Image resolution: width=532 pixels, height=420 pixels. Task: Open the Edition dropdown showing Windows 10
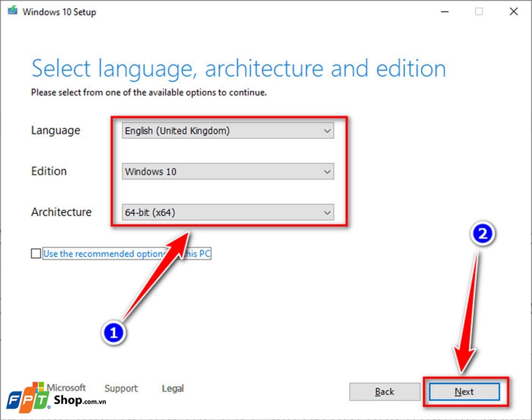click(x=227, y=171)
